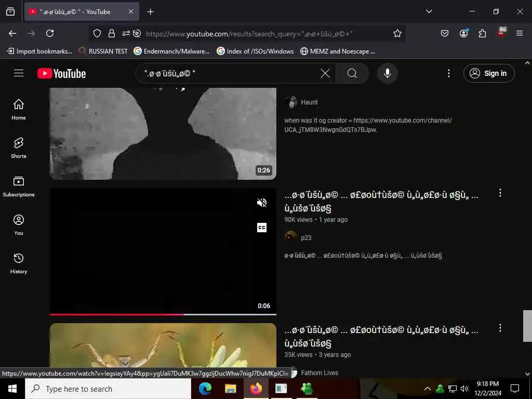The height and width of the screenshot is (399, 532).
Task: Open Subscriptions in the sidebar
Action: click(19, 187)
